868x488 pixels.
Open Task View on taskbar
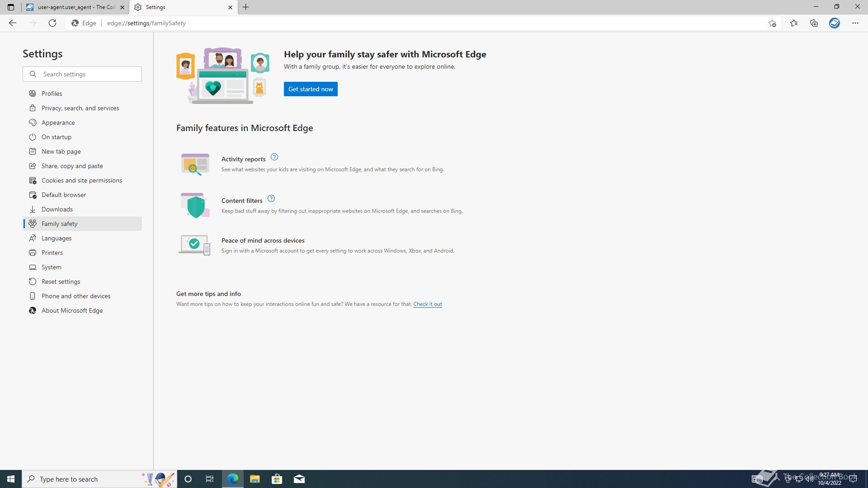click(x=210, y=479)
